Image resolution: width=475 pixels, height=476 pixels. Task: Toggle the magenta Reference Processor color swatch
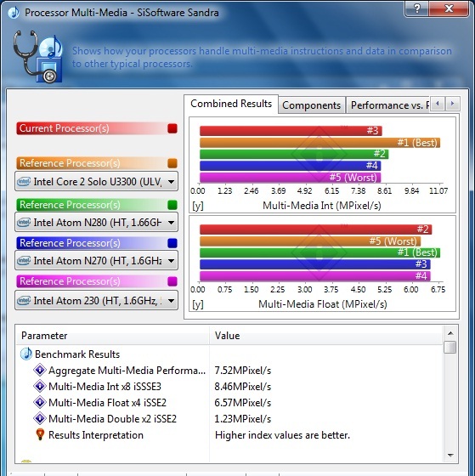coord(172,281)
